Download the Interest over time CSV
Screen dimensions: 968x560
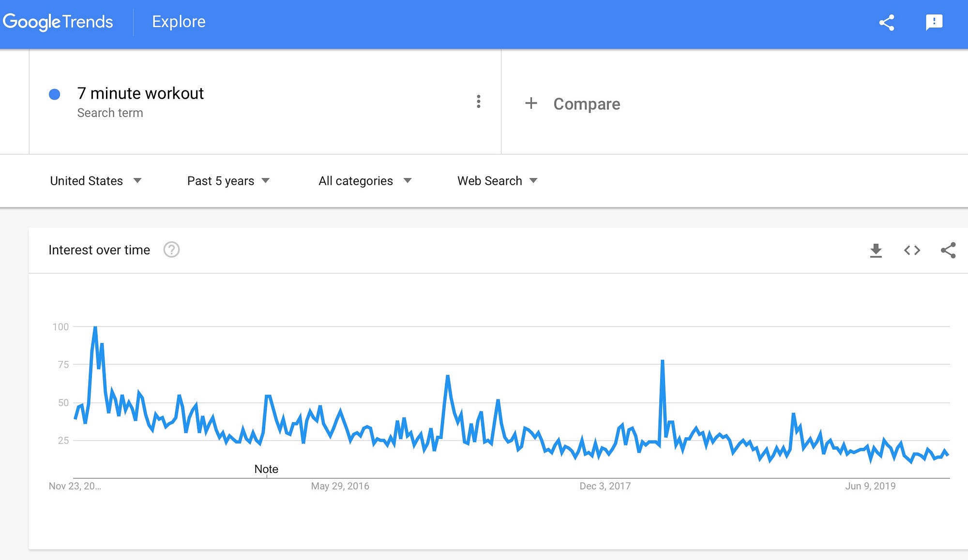click(876, 251)
